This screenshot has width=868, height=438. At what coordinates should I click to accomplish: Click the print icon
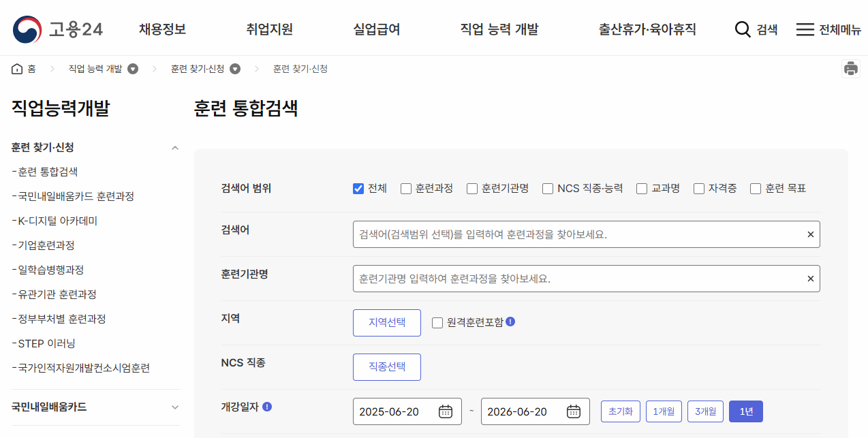[x=850, y=68]
